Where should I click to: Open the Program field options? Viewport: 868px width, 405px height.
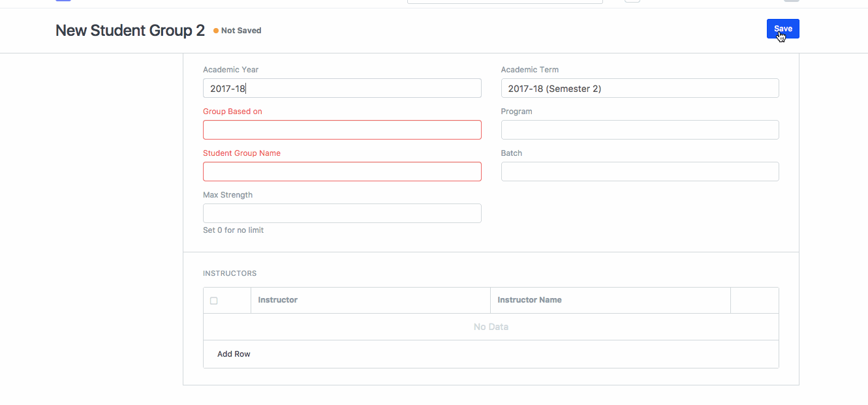(640, 130)
